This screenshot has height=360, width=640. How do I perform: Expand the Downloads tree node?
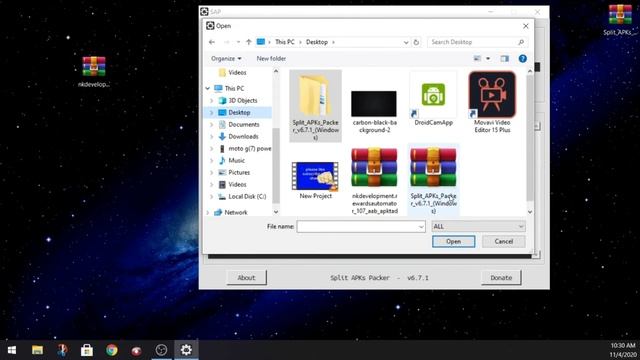(211, 136)
